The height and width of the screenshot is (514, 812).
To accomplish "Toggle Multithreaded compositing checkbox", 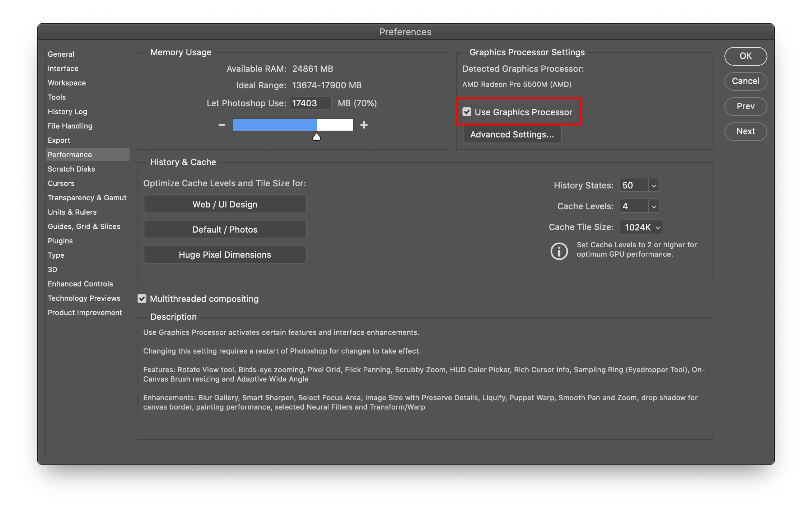I will click(x=142, y=299).
